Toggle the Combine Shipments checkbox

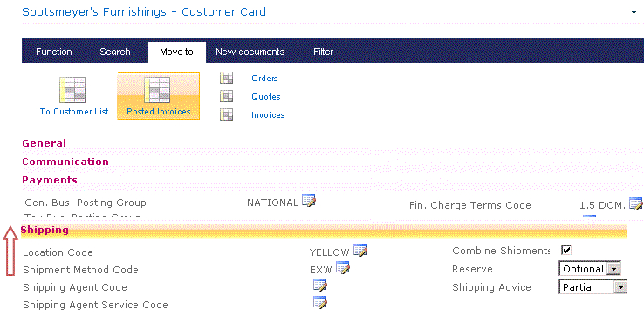(x=566, y=250)
